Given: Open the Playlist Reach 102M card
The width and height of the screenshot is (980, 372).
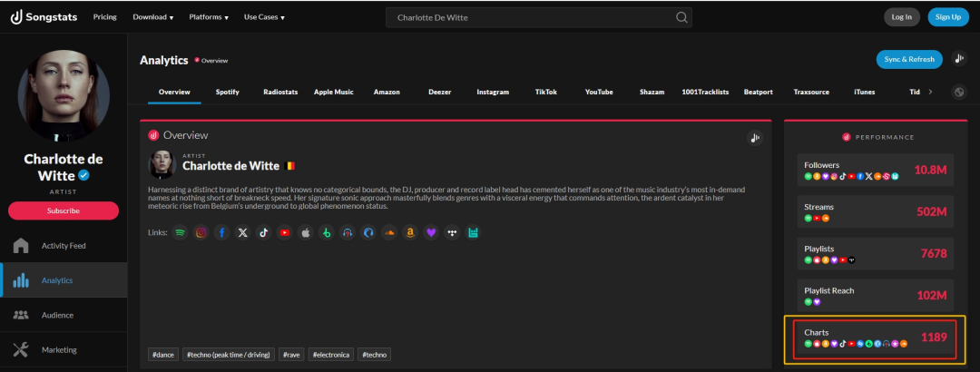Looking at the screenshot, I should [x=875, y=296].
